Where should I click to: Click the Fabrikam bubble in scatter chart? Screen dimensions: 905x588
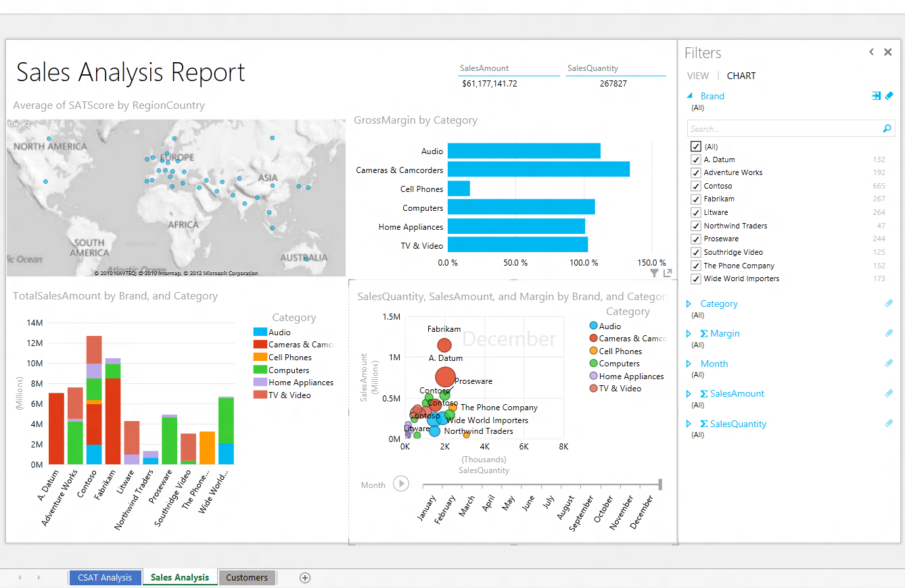[x=444, y=345]
